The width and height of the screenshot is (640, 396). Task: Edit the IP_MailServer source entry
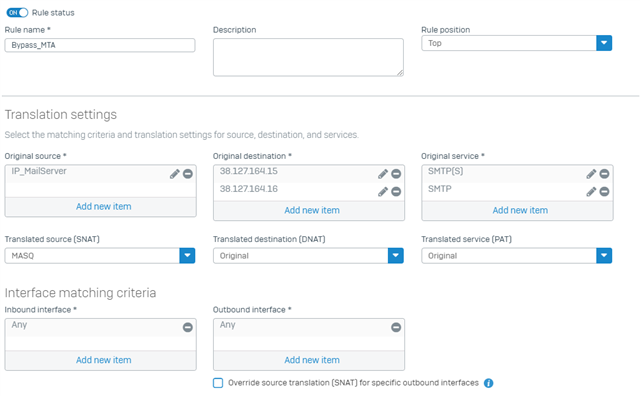click(x=175, y=174)
